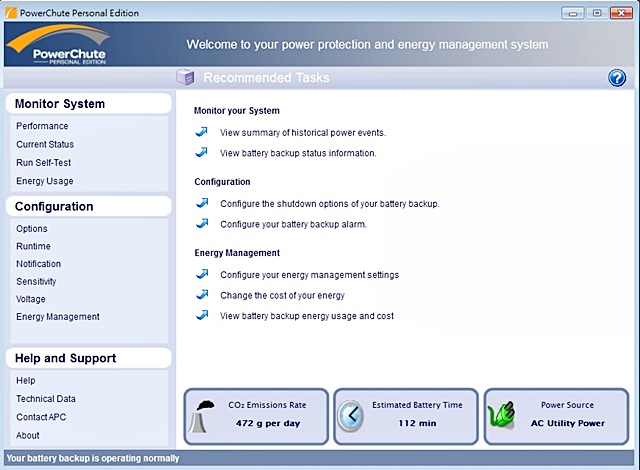Click the 'Estimated Battery Time' label

(x=417, y=405)
